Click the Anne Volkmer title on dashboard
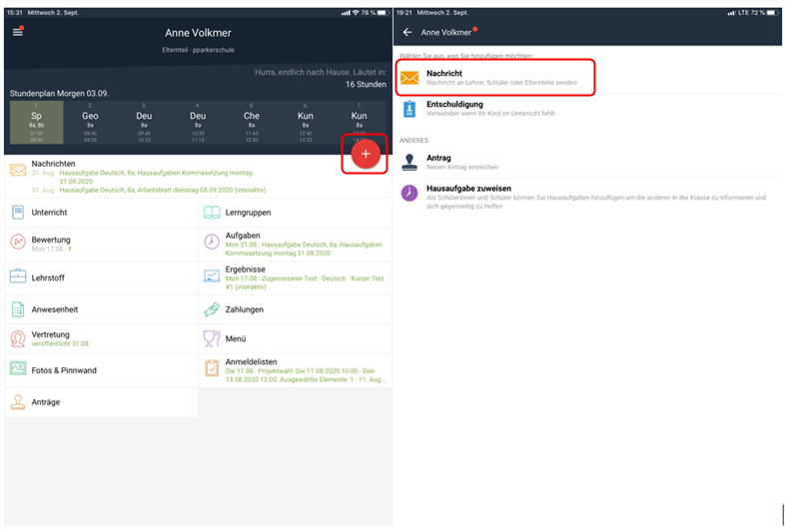Screen dimensions: 785x532 199,33
